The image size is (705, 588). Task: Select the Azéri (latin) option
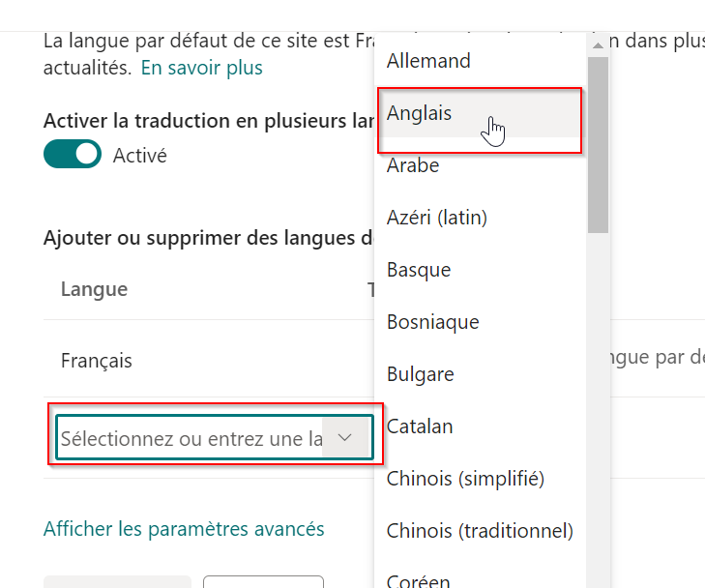point(437,218)
